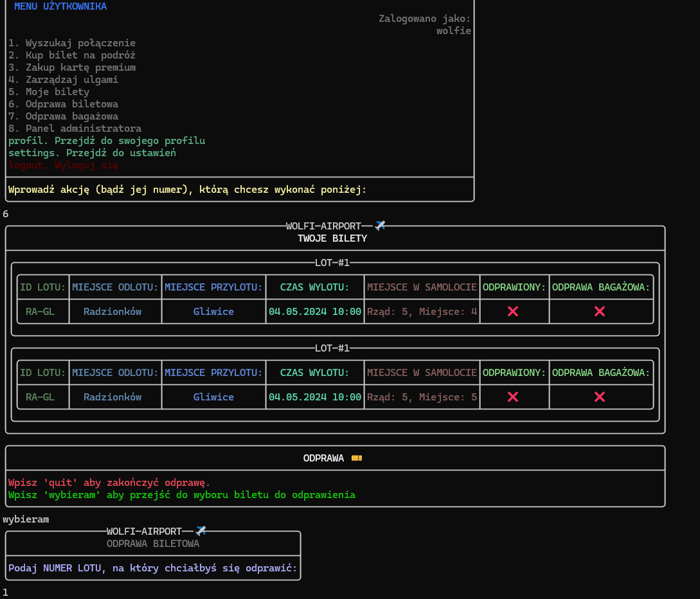
Task: Click the 'MENU UŻYTKOWNIKA' heading
Action: coord(60,6)
